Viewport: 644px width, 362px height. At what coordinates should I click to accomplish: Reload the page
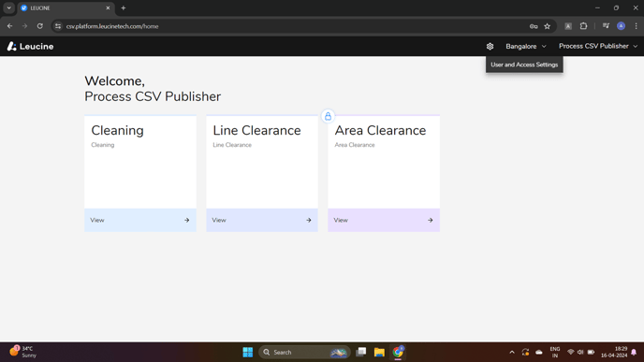click(x=40, y=26)
